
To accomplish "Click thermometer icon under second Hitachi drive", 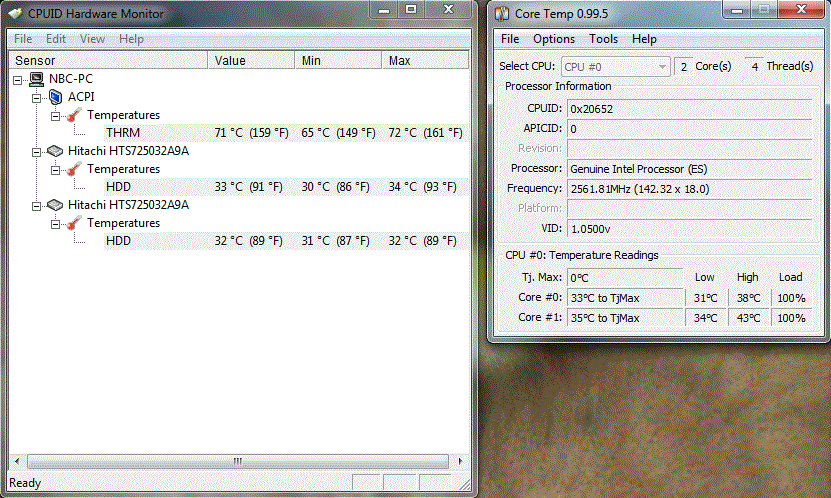I will coord(74,223).
